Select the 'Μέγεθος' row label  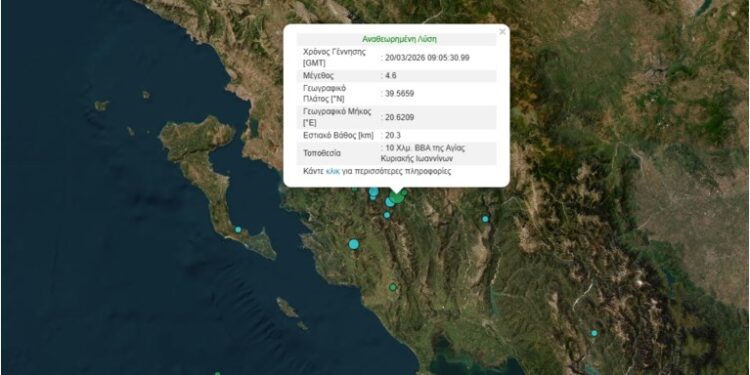pyautogui.click(x=318, y=76)
